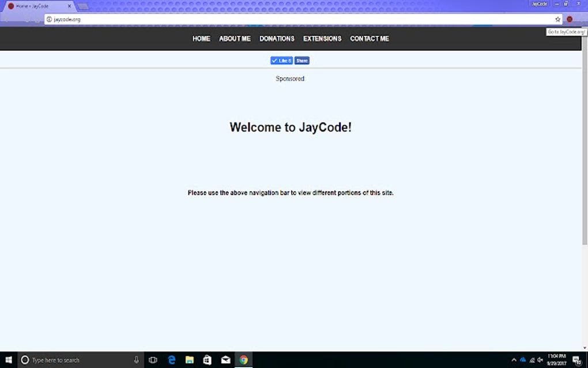Mute audio via the speaker icon
Image resolution: width=588 pixels, height=368 pixels.
541,359
